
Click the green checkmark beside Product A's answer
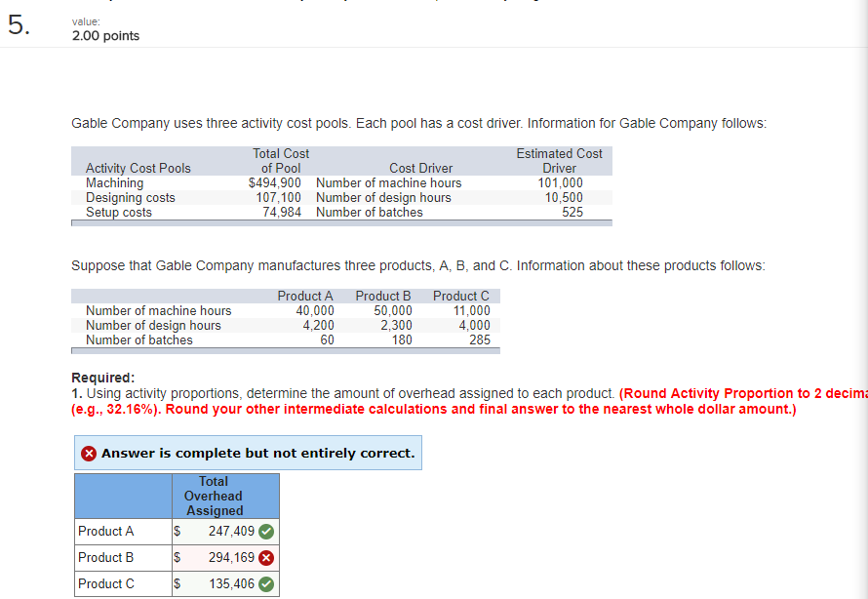pyautogui.click(x=265, y=531)
